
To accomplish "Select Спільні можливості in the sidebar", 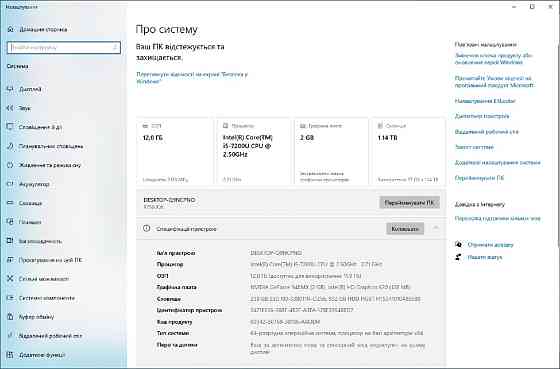I will [x=44, y=279].
